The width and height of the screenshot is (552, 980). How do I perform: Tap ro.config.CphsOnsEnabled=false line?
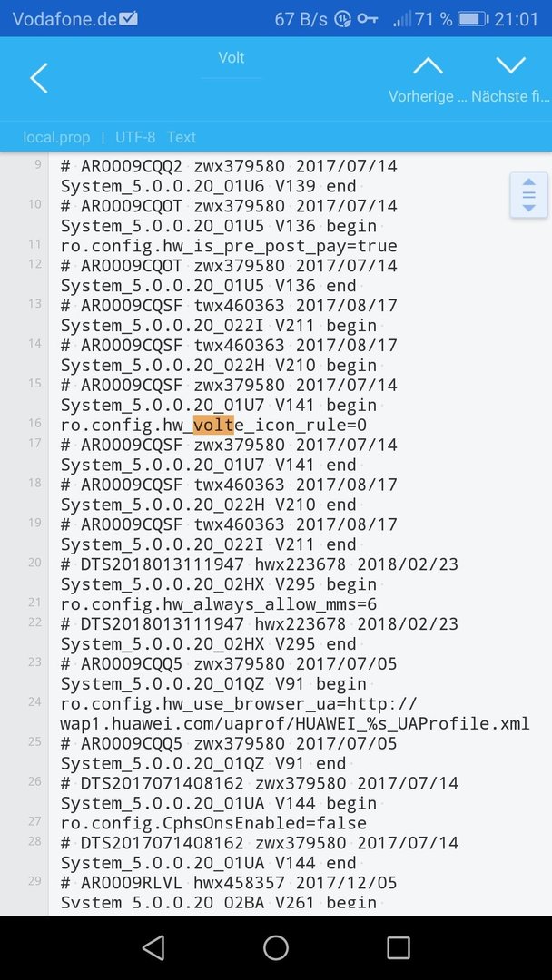[x=213, y=823]
